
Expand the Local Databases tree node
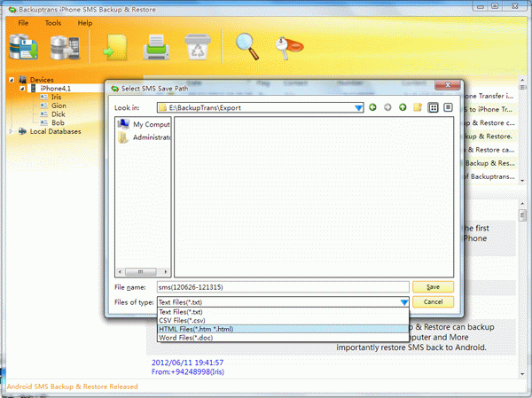(12, 131)
